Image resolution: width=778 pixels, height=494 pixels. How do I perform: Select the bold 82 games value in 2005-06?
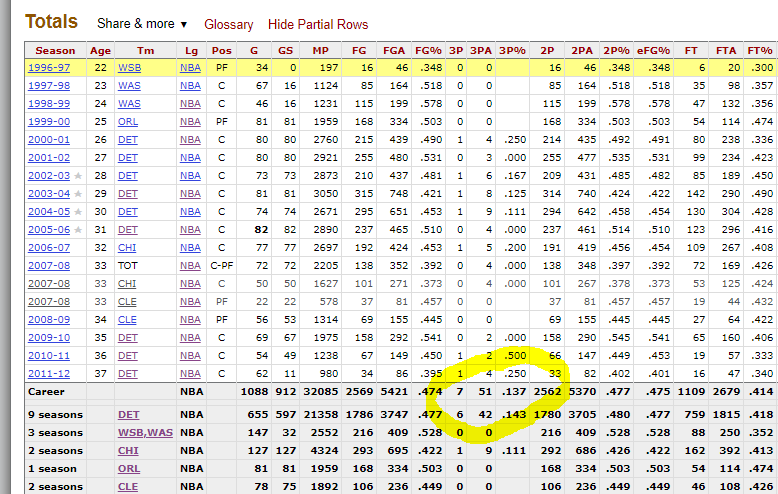(261, 230)
